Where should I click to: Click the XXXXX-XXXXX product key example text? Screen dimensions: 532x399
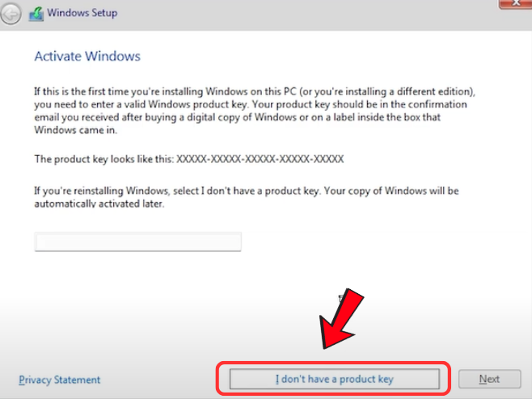[260, 159]
